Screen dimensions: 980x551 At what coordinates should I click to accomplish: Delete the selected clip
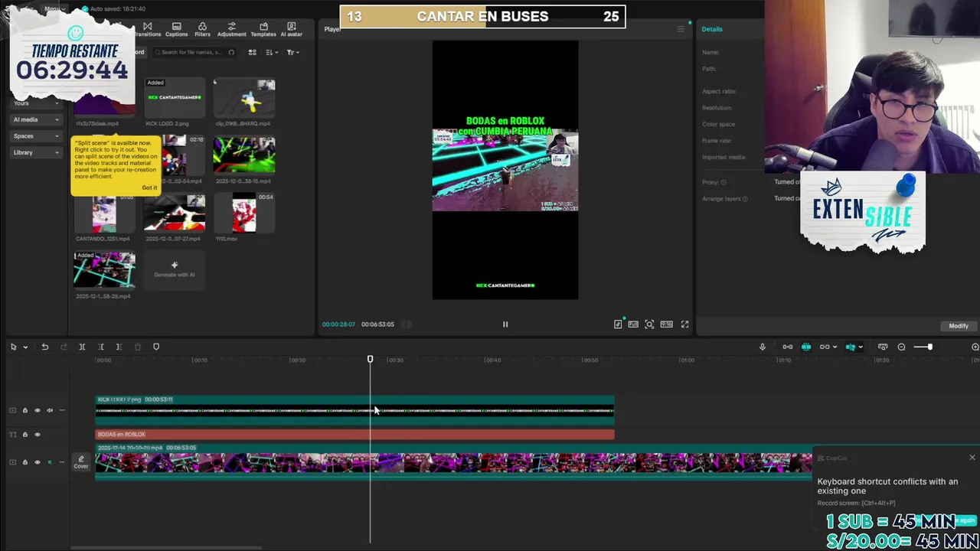coord(138,347)
